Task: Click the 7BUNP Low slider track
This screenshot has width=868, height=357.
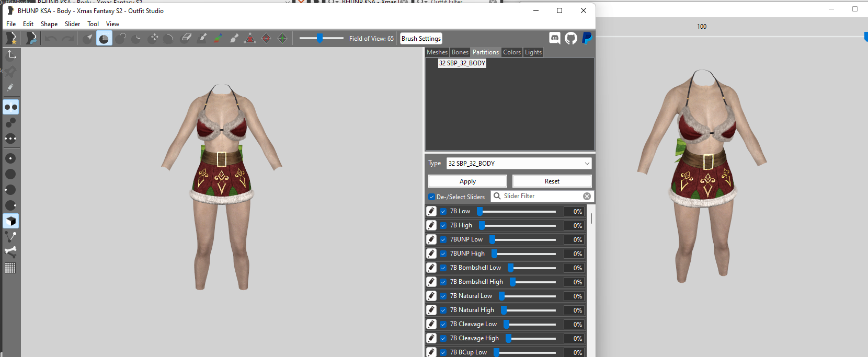Action: 522,239
